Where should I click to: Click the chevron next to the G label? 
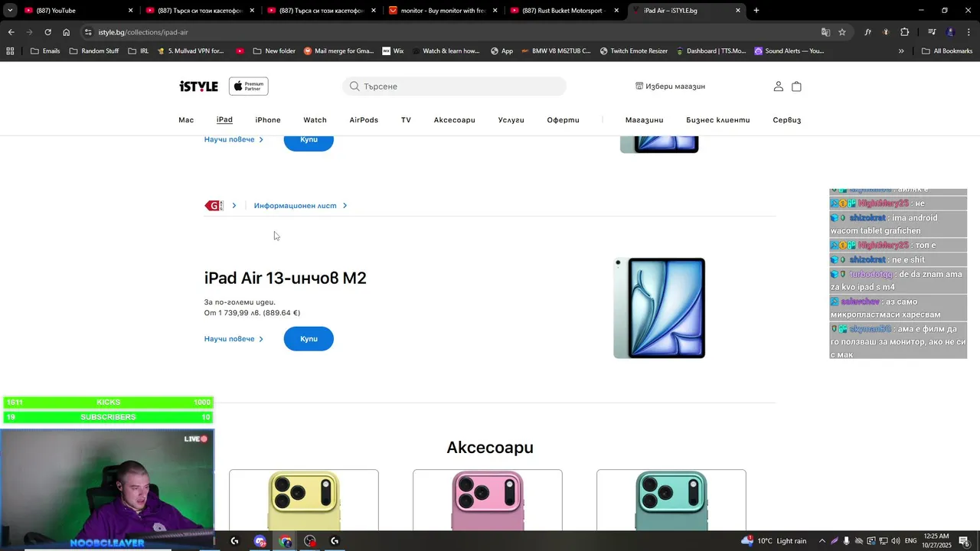234,205
